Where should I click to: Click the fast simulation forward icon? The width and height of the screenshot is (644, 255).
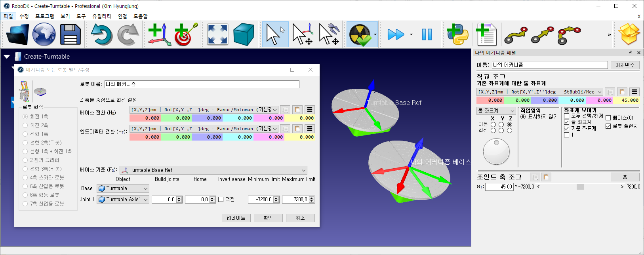tap(396, 34)
